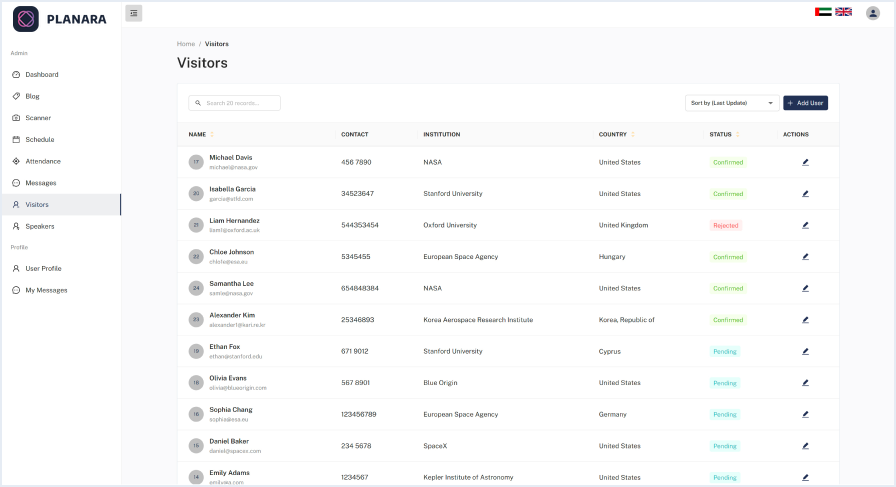Edit Olivia Evans using the pencil icon
Image resolution: width=896 pixels, height=487 pixels.
(805, 383)
